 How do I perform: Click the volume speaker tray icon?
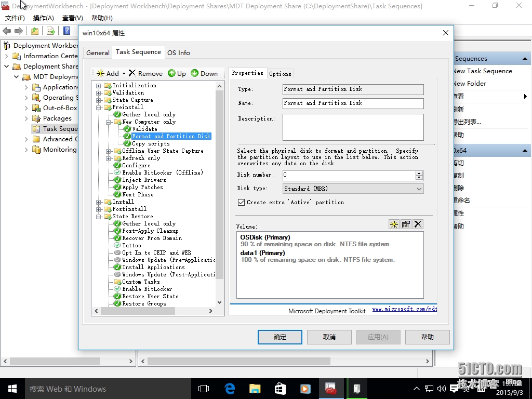[x=442, y=389]
